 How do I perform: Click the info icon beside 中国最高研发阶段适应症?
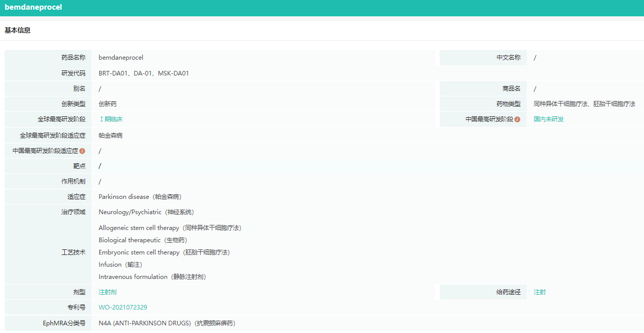[82, 151]
